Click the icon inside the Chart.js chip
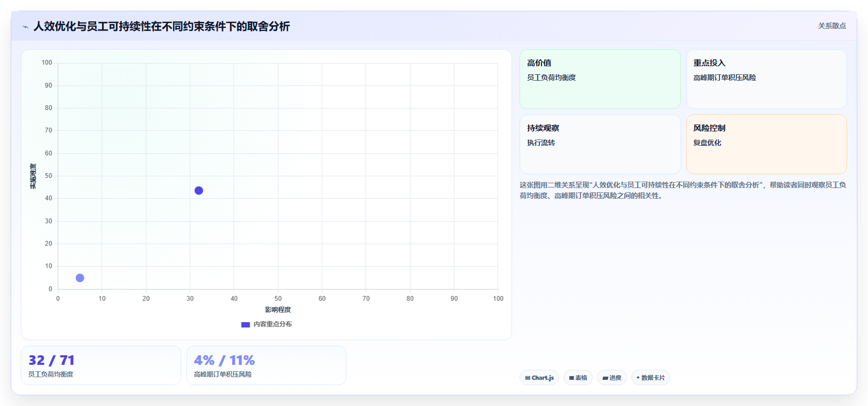Screen dimensions: 868x406 tap(528, 378)
